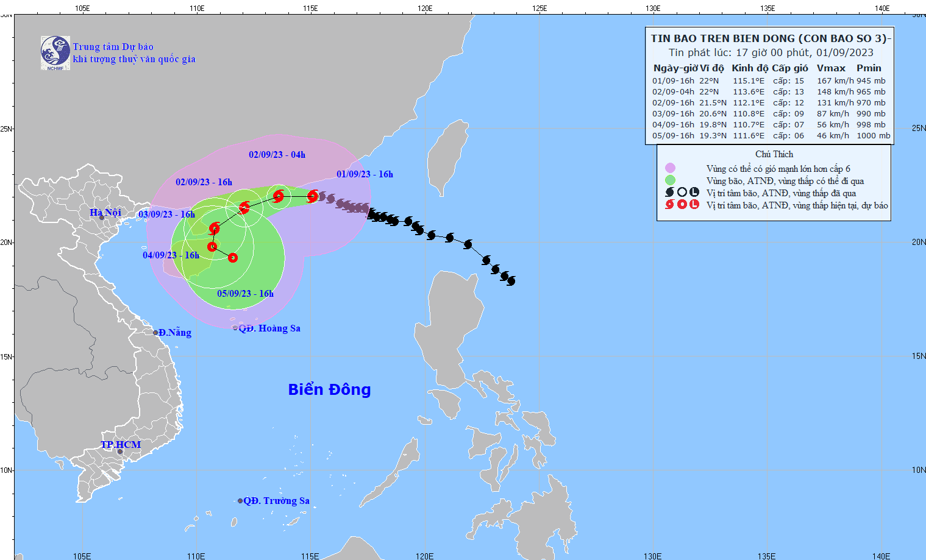The width and height of the screenshot is (926, 560).
Task: Click table cell '19.8°N'
Action: [713, 124]
